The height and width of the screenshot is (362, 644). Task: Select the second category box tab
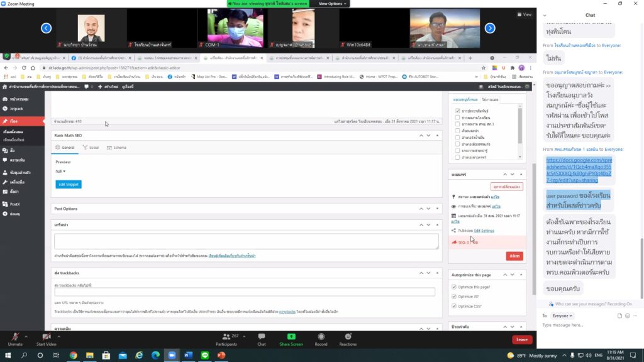tap(490, 100)
